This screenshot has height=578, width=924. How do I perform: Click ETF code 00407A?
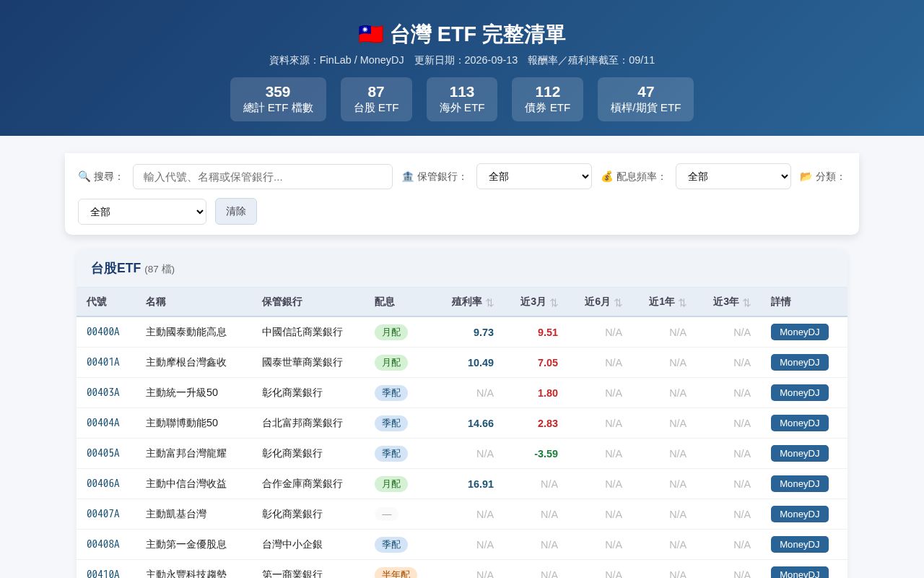tap(103, 514)
